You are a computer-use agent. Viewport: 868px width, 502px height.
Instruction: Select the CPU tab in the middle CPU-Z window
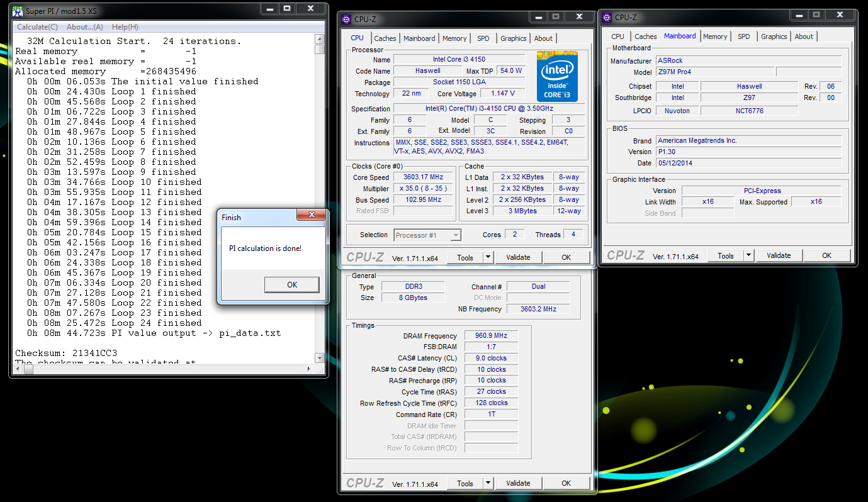pos(358,38)
